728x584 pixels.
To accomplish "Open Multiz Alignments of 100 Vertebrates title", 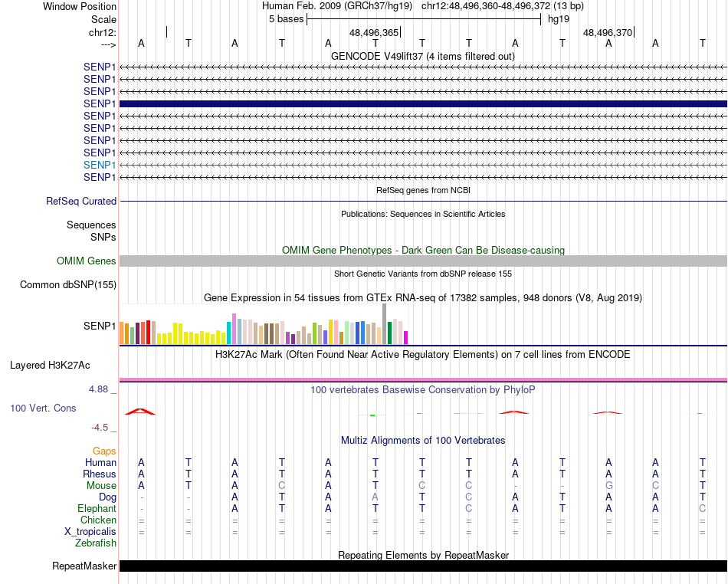I will click(423, 441).
